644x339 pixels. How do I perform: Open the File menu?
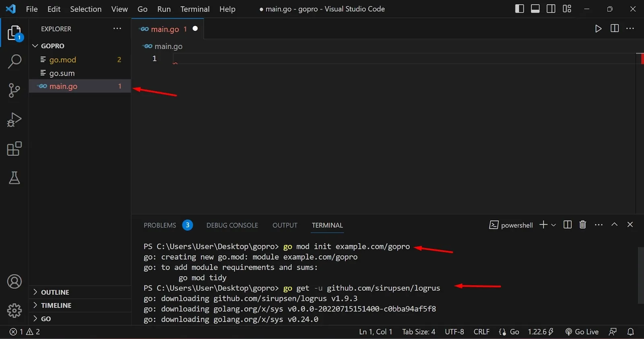coord(32,9)
